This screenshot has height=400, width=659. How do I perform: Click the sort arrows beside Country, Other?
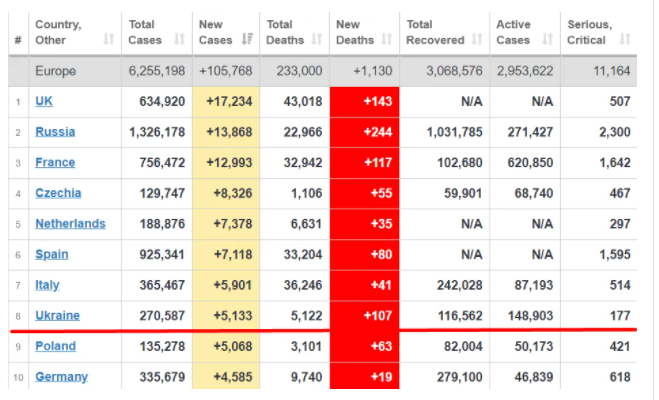click(108, 40)
